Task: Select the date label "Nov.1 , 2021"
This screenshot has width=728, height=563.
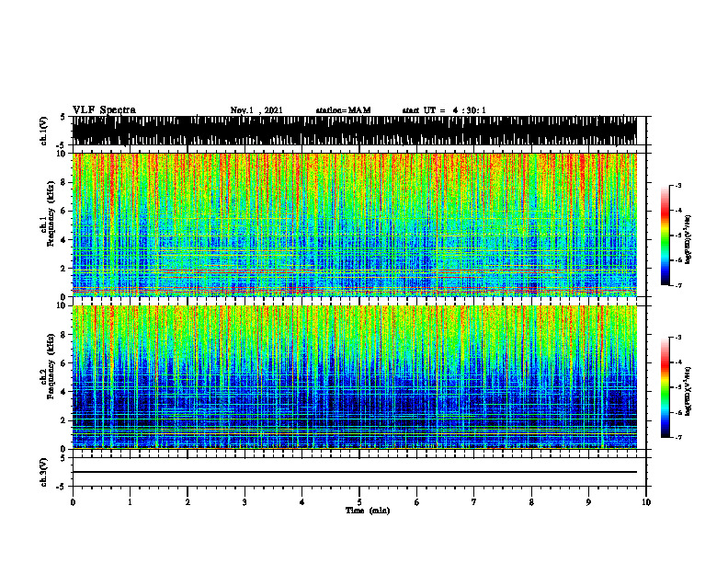Action: pyautogui.click(x=256, y=110)
